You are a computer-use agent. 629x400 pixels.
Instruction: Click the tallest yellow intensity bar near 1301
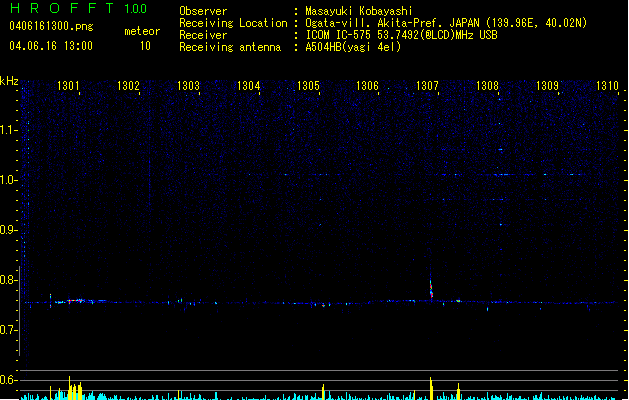point(69,388)
